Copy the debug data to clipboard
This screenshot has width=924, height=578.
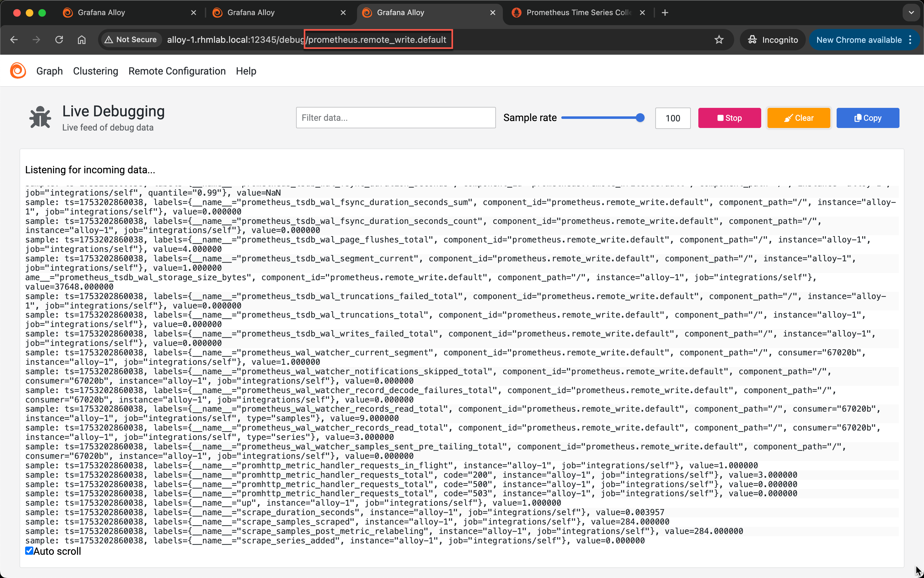868,118
